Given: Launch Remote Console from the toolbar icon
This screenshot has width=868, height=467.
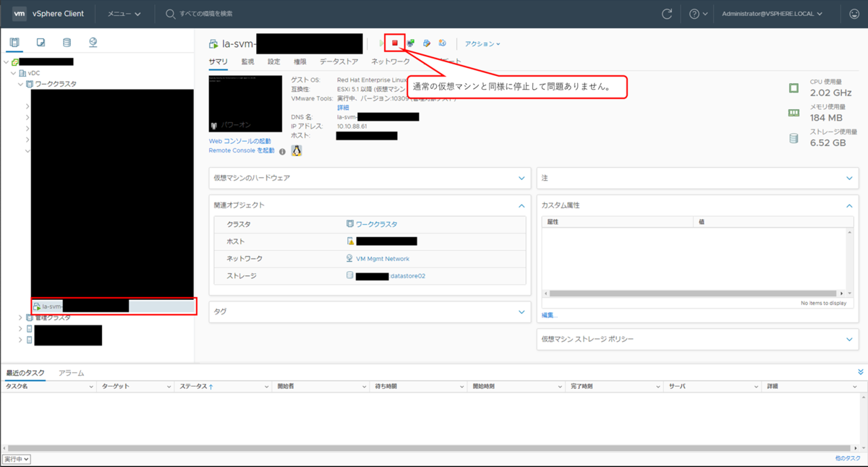Looking at the screenshot, I should tap(409, 43).
